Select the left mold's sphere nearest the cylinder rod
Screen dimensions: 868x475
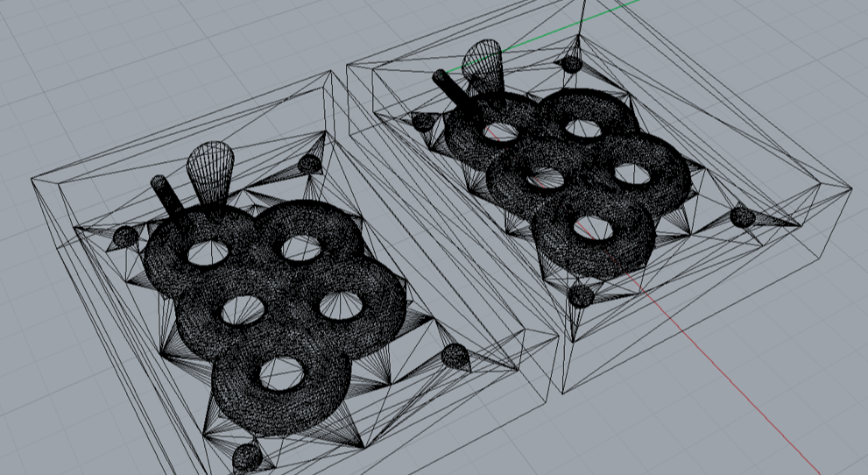pyautogui.click(x=126, y=237)
